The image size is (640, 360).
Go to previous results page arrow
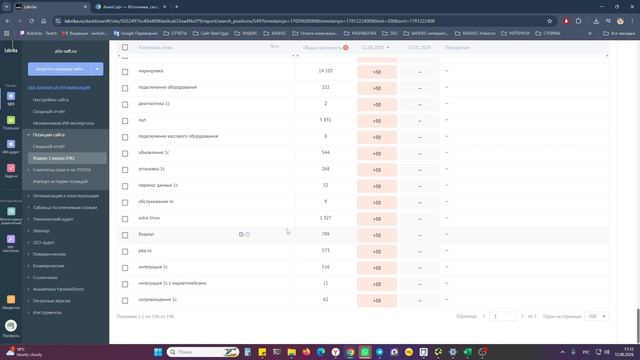[484, 316]
